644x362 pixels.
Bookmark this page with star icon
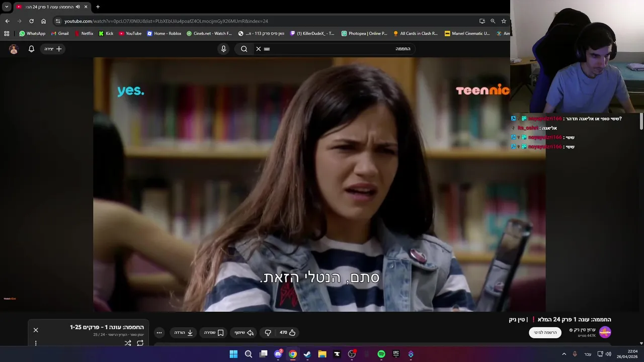(x=504, y=21)
